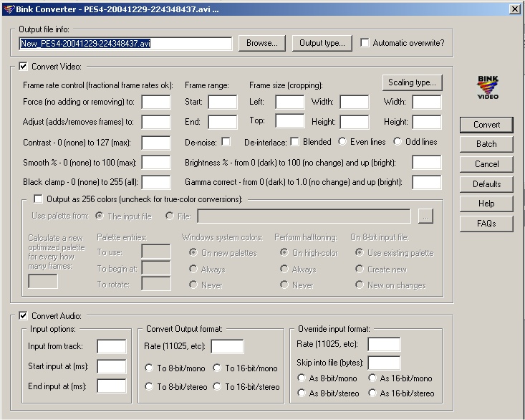Click the Smooth % value field
The width and height of the screenshot is (525, 420).
point(156,163)
